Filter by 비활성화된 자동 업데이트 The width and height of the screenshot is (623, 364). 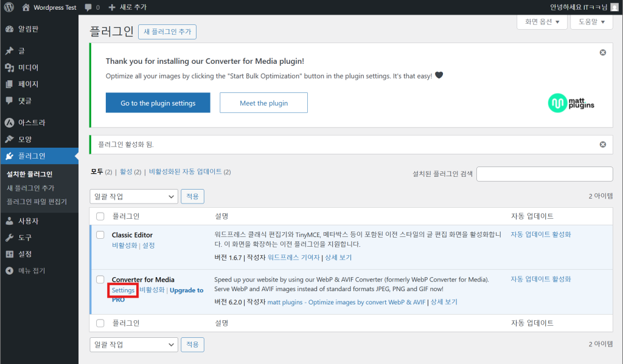pos(185,172)
